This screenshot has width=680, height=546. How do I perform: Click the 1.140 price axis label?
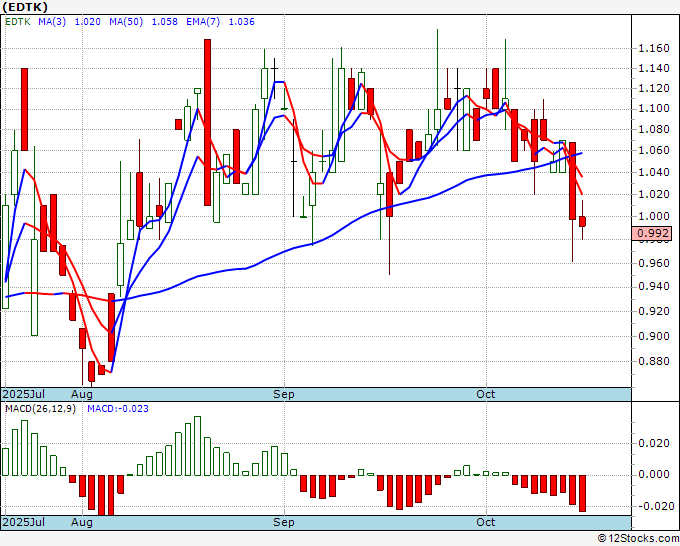click(654, 68)
